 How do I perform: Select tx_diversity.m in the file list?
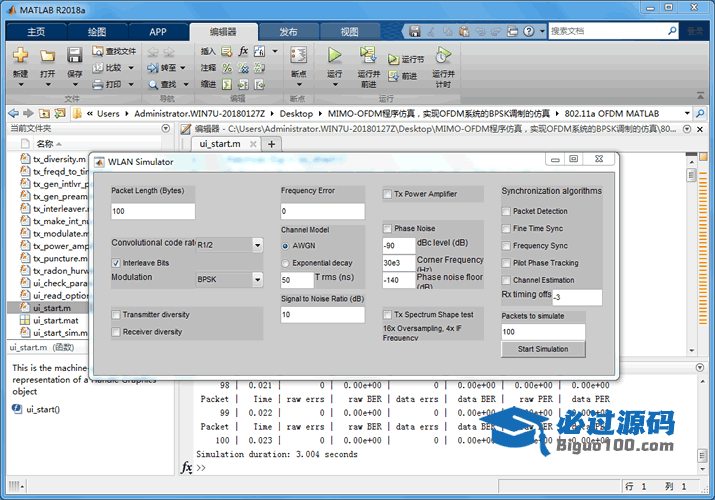pos(59,159)
